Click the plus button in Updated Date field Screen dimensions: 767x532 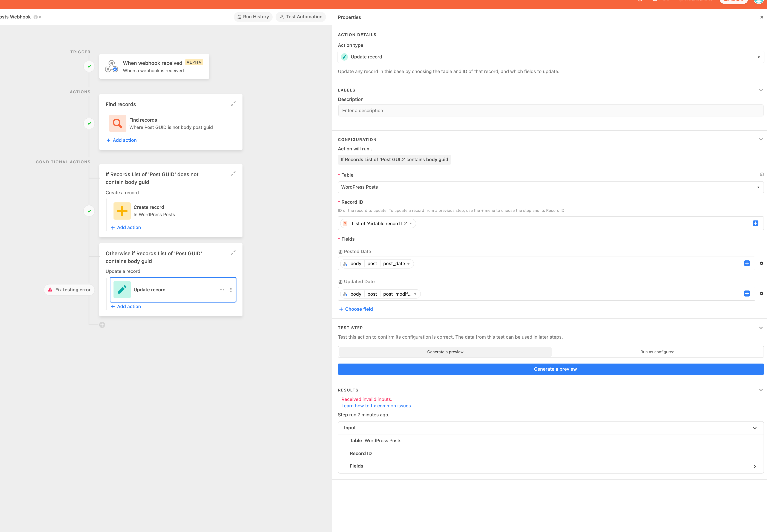747,293
